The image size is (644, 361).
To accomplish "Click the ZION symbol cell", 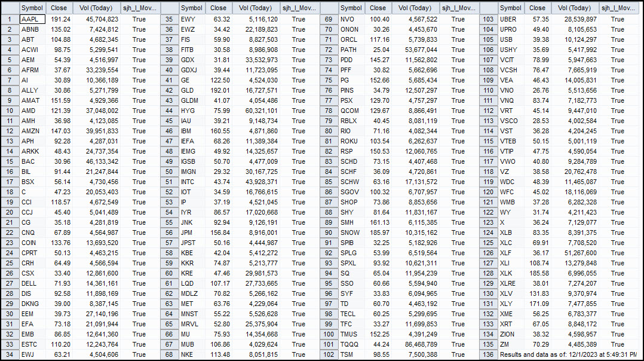I will tap(511, 334).
